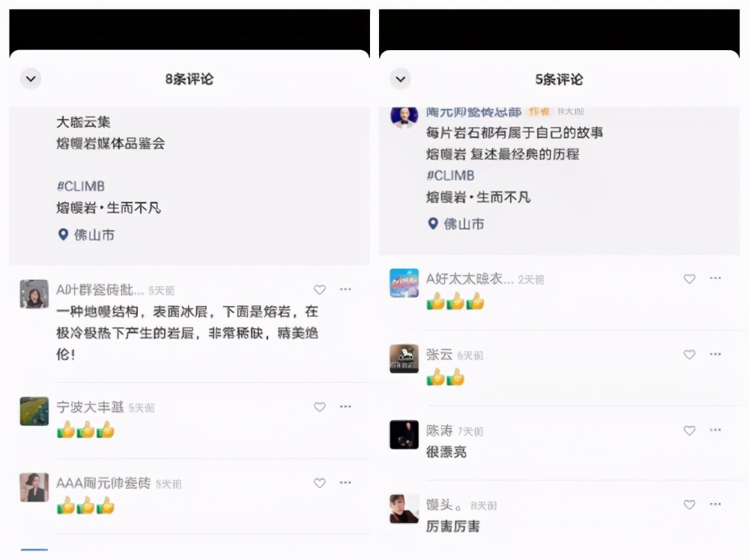
Task: Open more options for A叶群瓷砖批 comment
Action: (x=345, y=289)
